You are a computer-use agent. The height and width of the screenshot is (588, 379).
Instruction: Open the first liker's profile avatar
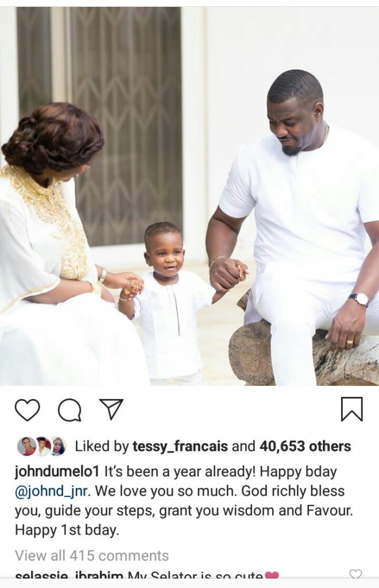click(x=25, y=446)
